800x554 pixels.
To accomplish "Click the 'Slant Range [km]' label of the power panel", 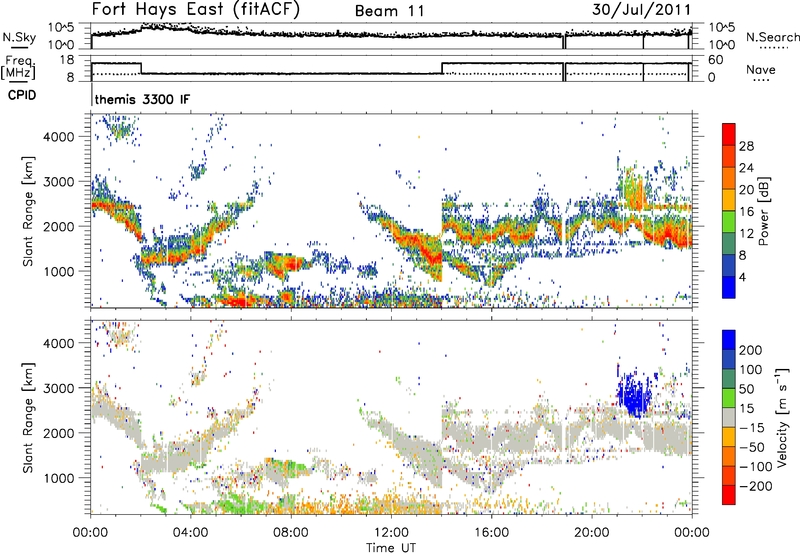I will [29, 211].
